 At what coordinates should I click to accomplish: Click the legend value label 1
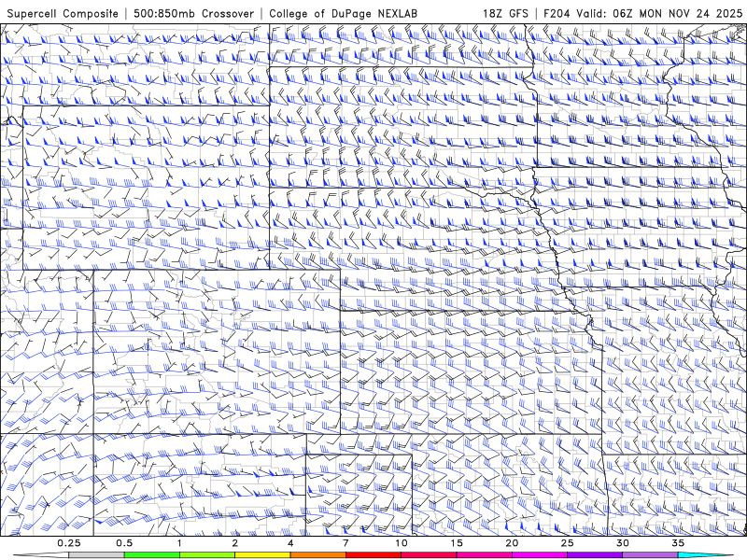tap(179, 543)
